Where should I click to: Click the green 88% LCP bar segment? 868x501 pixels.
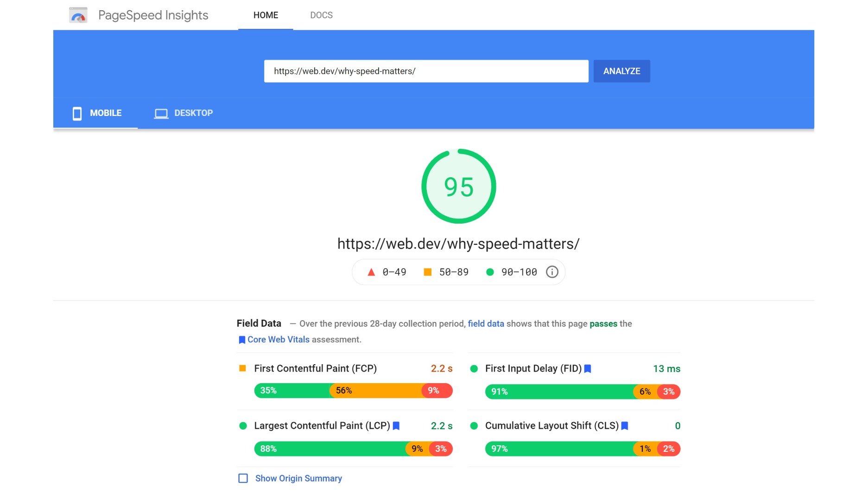coord(330,449)
